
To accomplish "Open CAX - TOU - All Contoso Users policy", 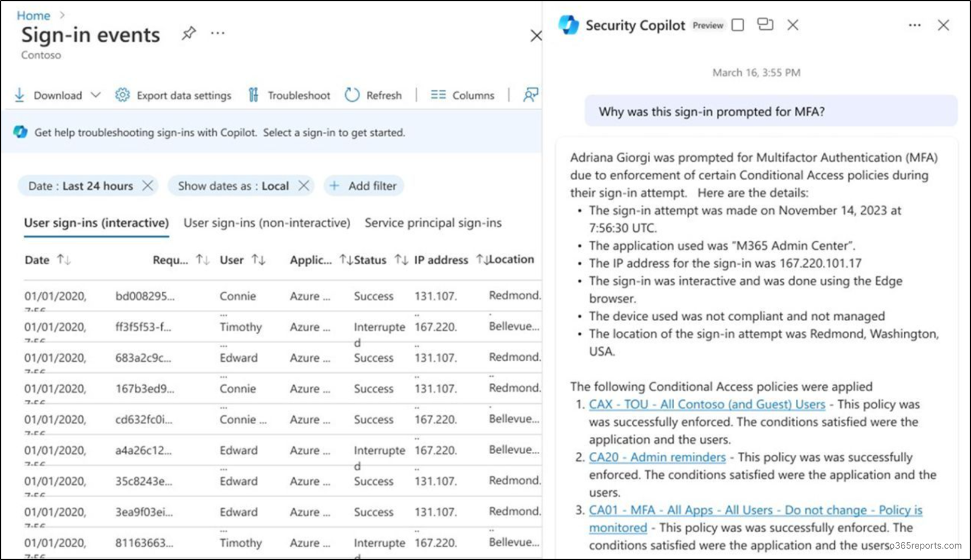I will coord(707,405).
